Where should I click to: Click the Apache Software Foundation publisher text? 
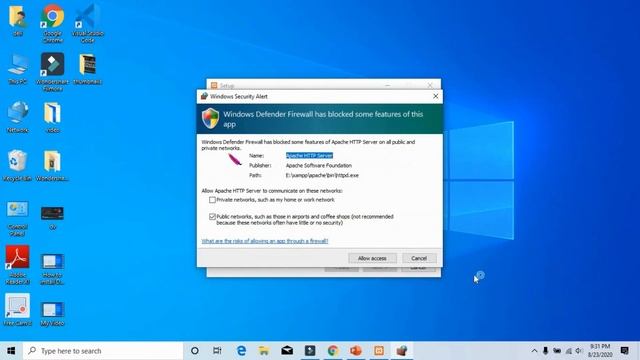pyautogui.click(x=318, y=165)
